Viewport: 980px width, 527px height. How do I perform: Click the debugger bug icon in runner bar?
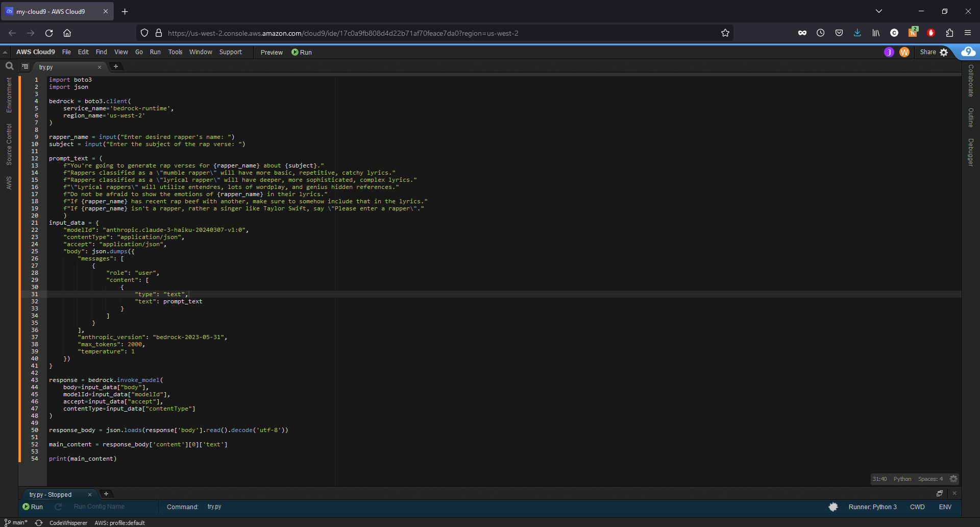tap(833, 507)
